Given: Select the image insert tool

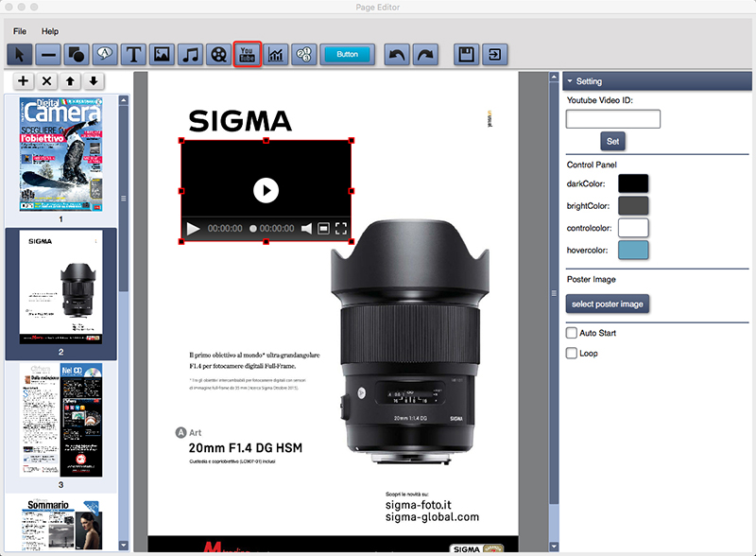Looking at the screenshot, I should point(161,54).
